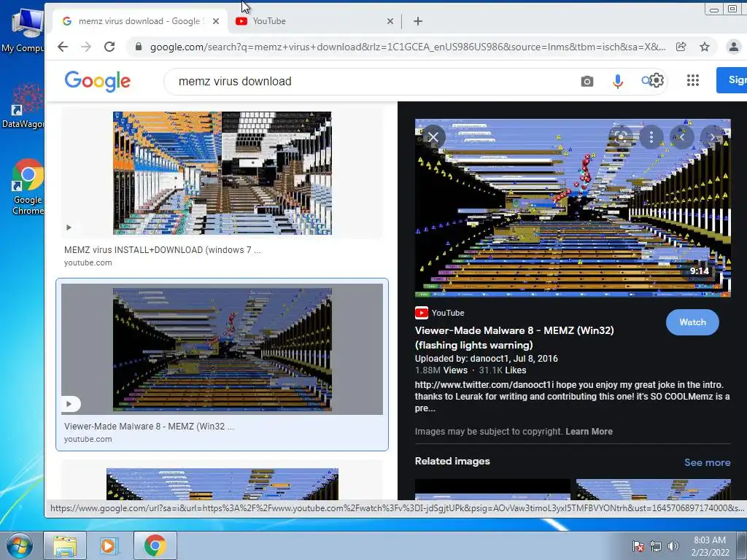747x560 pixels.
Task: Select the My Computer desktop icon
Action: pos(24,31)
